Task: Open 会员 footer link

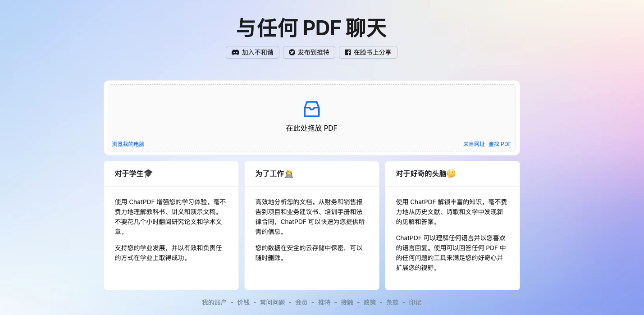Action: coord(301,302)
